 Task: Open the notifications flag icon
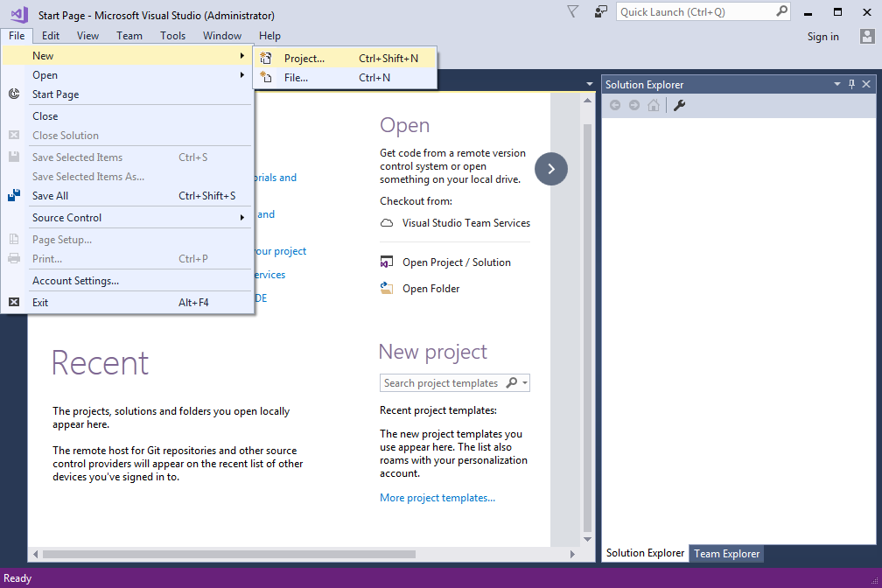click(572, 12)
